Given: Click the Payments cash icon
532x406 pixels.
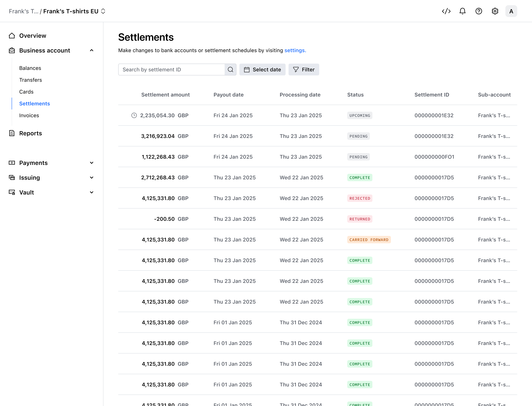Looking at the screenshot, I should pyautogui.click(x=12, y=163).
